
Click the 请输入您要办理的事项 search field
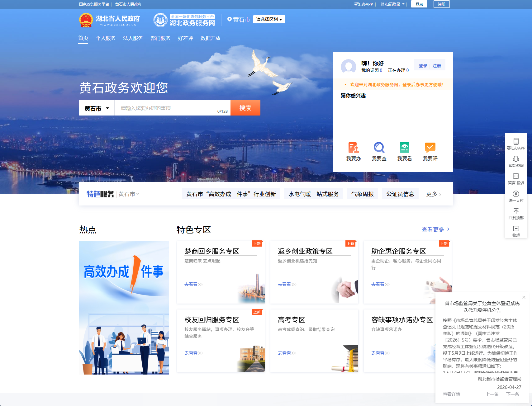point(173,108)
